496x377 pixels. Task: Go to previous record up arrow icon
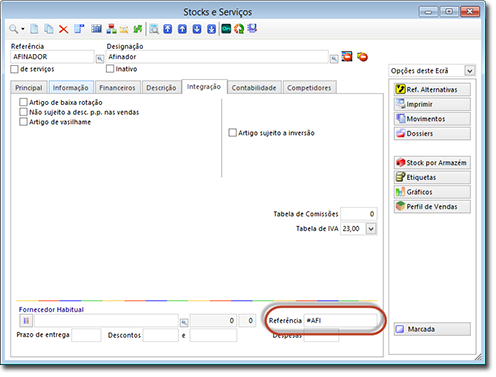pyautogui.click(x=182, y=29)
